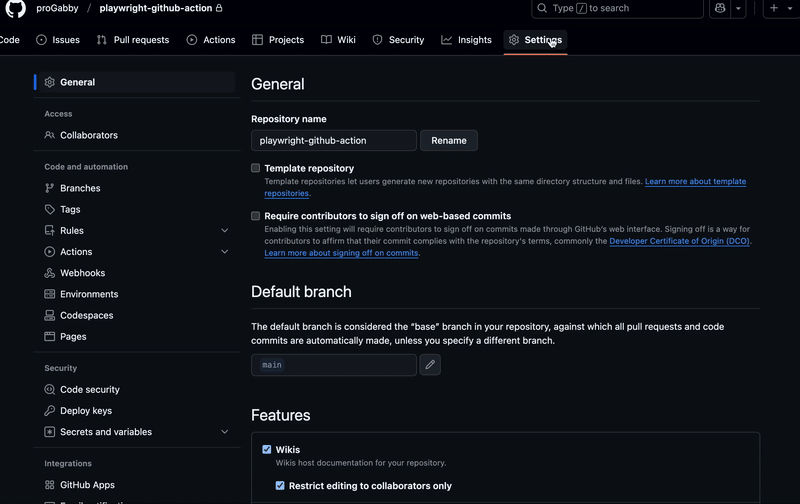Switch to the Security tab

click(x=398, y=40)
